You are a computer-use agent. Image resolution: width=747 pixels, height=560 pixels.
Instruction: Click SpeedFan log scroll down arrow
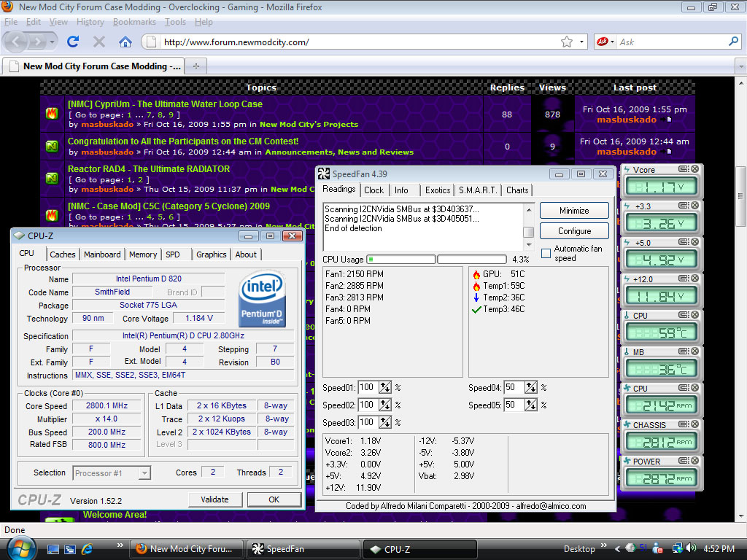(x=529, y=245)
